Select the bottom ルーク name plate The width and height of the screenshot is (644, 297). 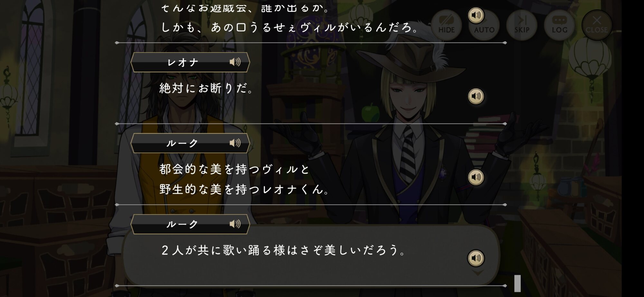[190, 224]
